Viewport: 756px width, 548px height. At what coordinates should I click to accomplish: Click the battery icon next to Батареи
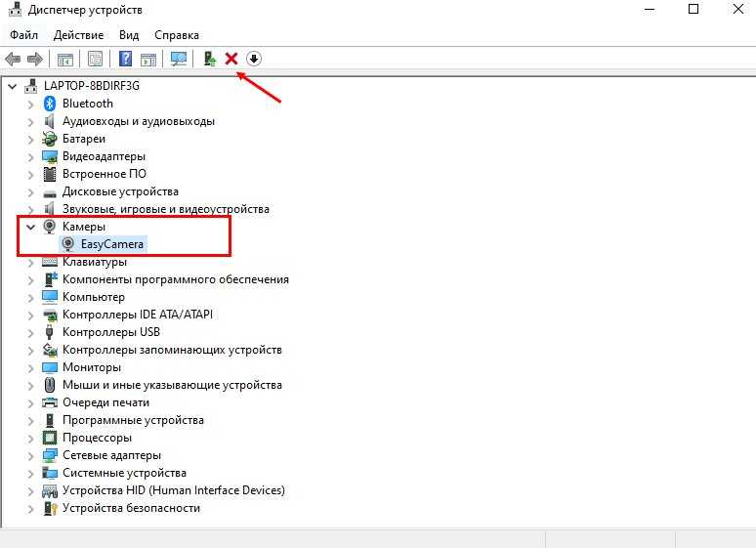coord(49,139)
